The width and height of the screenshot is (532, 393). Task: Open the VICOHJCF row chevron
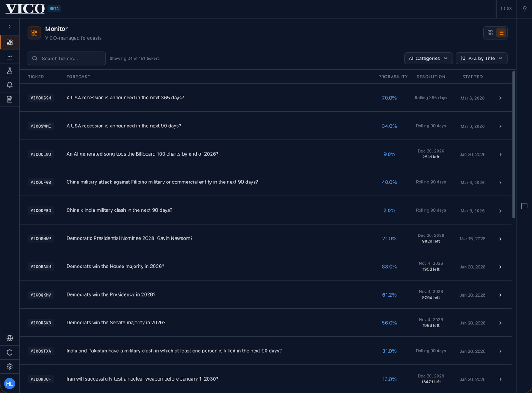[x=500, y=379]
